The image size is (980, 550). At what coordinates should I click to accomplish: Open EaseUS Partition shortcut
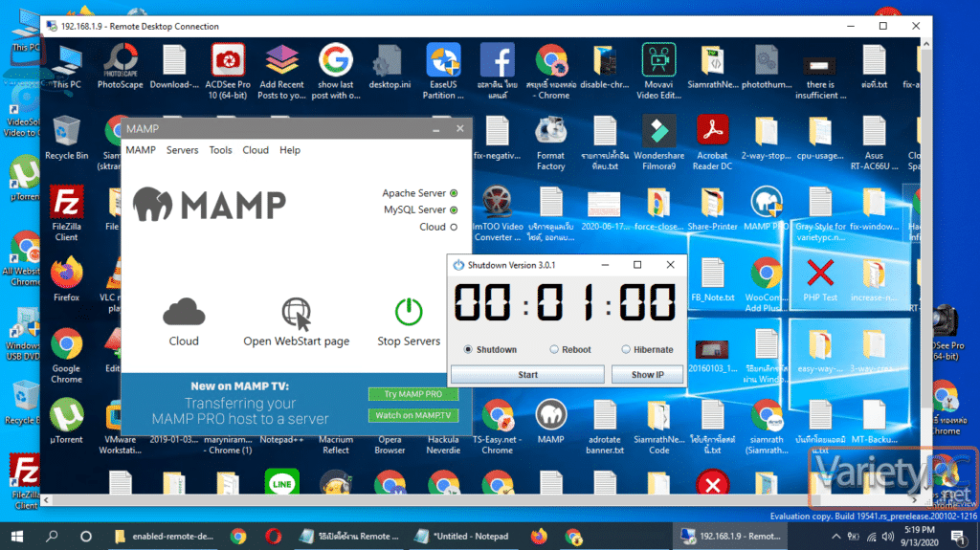443,71
